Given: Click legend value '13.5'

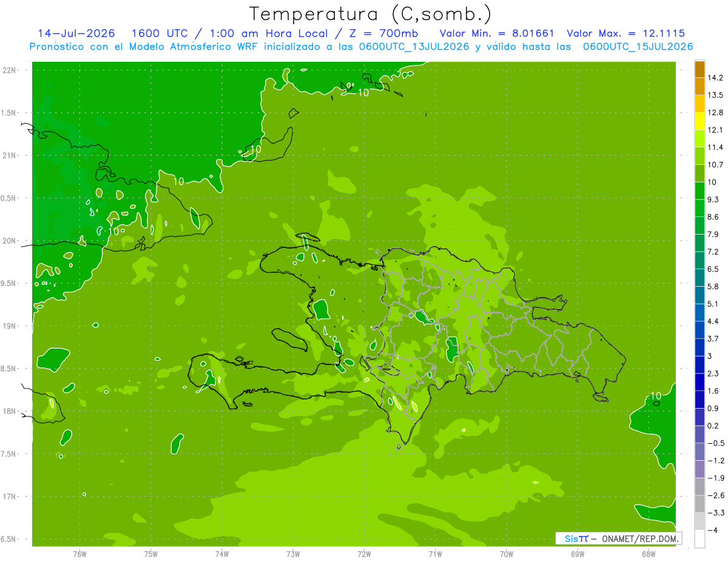Looking at the screenshot, I should coord(716,95).
